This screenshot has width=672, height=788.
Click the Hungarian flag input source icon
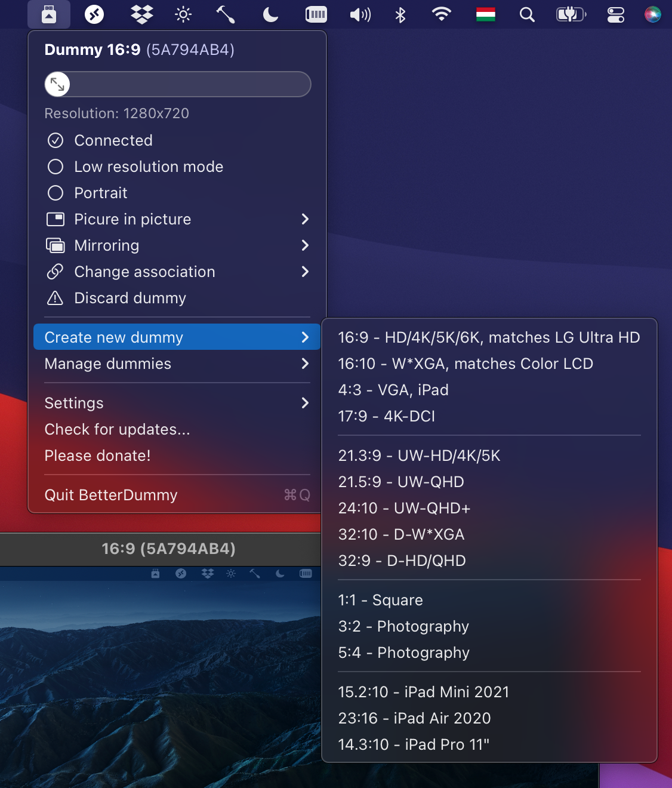tap(486, 14)
